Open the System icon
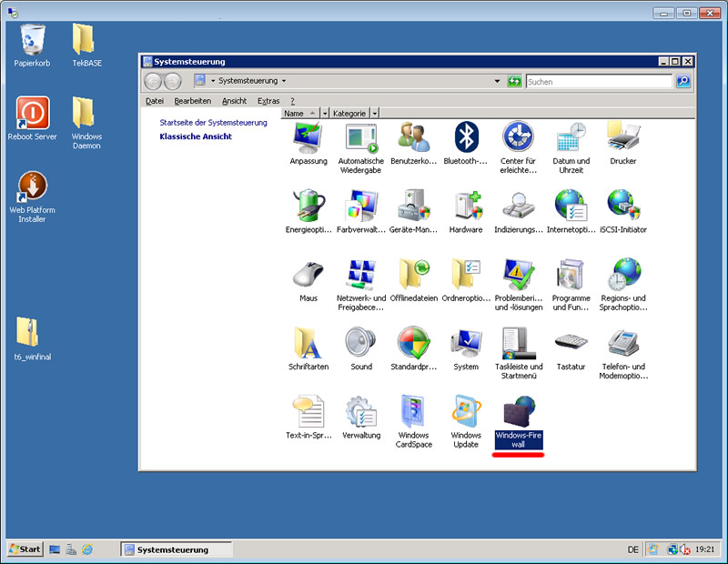Image resolution: width=728 pixels, height=564 pixels. [466, 349]
